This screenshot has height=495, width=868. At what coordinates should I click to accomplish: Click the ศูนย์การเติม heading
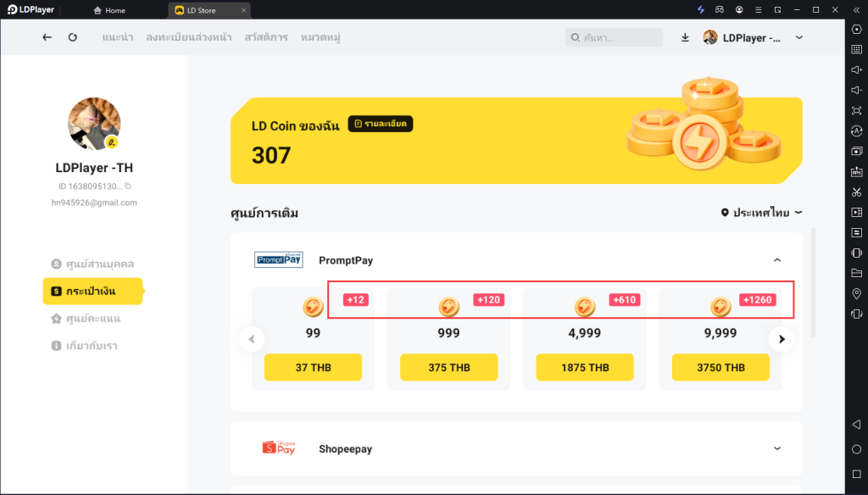264,213
